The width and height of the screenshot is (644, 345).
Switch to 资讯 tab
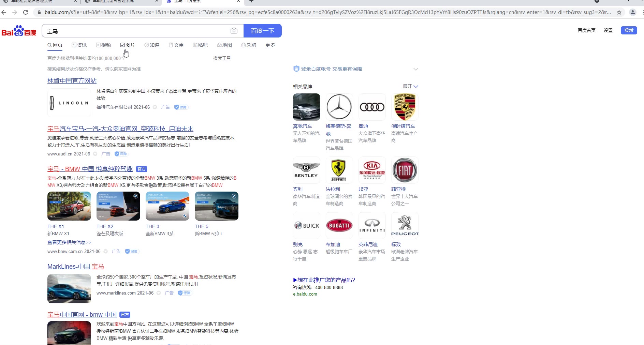pyautogui.click(x=79, y=45)
